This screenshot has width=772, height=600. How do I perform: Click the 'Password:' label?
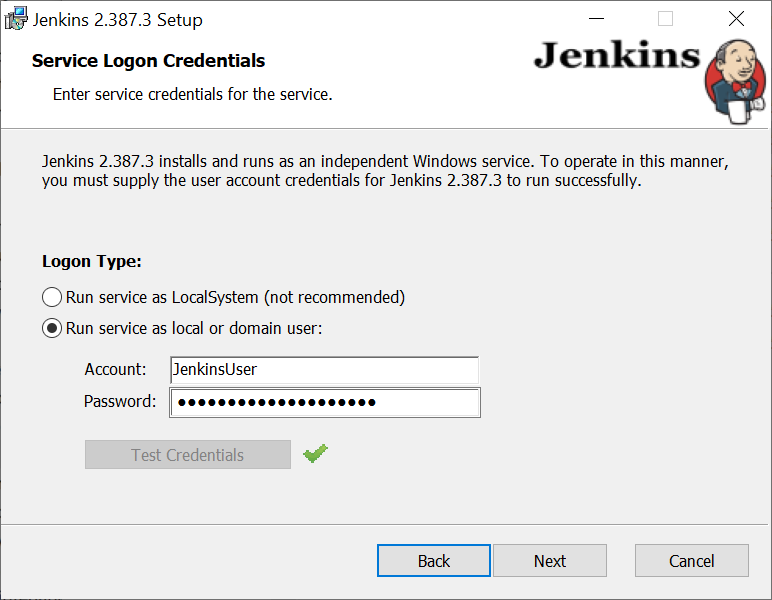point(120,401)
